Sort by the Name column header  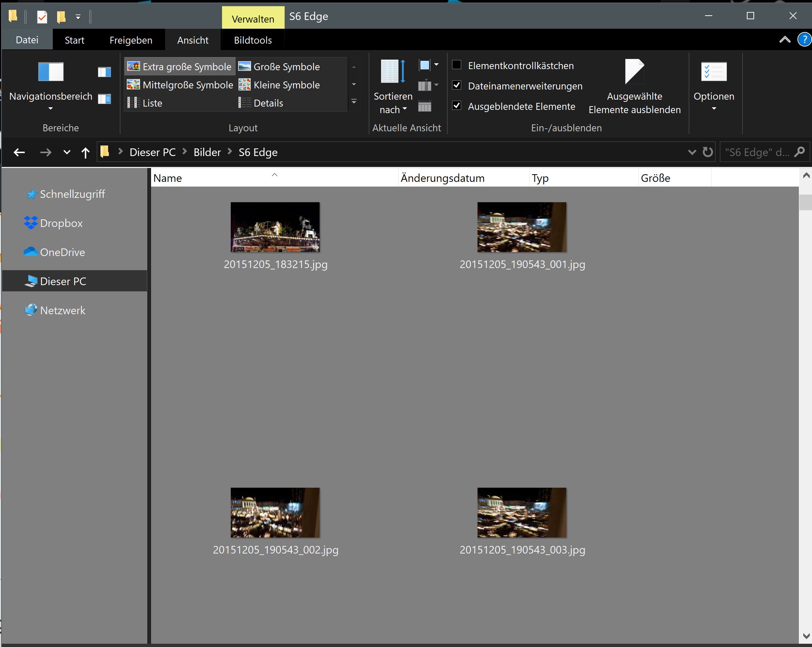click(x=274, y=178)
